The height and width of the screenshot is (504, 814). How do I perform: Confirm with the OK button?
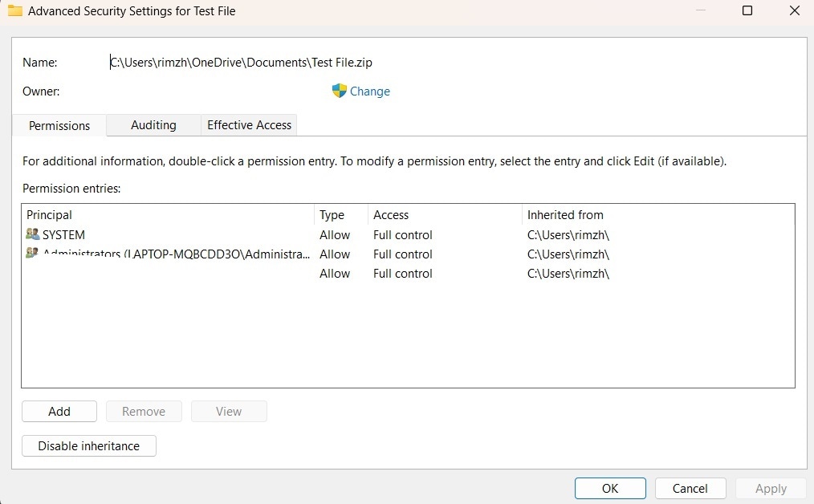(x=610, y=488)
